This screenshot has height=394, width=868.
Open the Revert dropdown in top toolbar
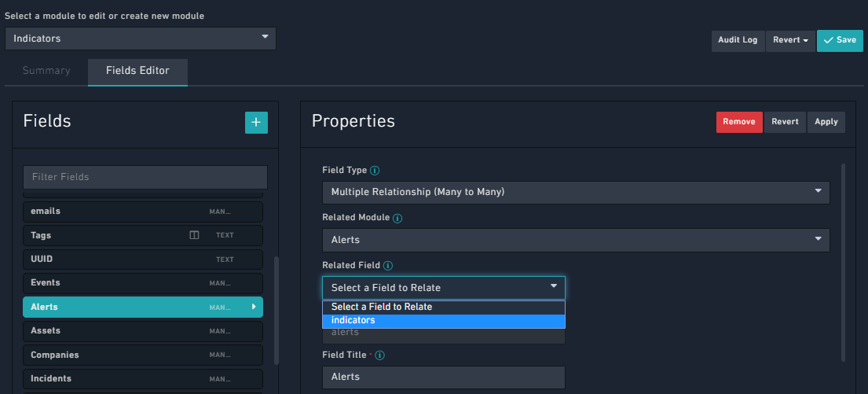[790, 40]
